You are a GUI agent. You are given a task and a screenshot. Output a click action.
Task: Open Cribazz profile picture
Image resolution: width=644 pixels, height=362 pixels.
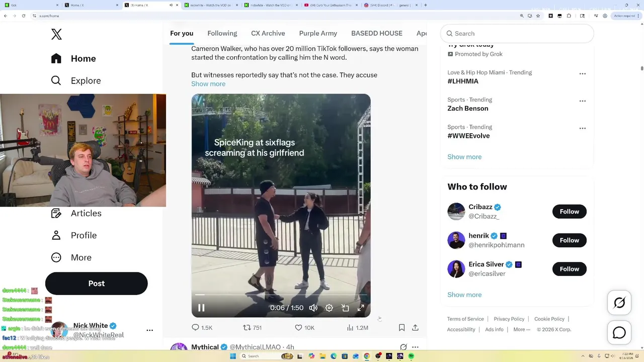(x=456, y=212)
